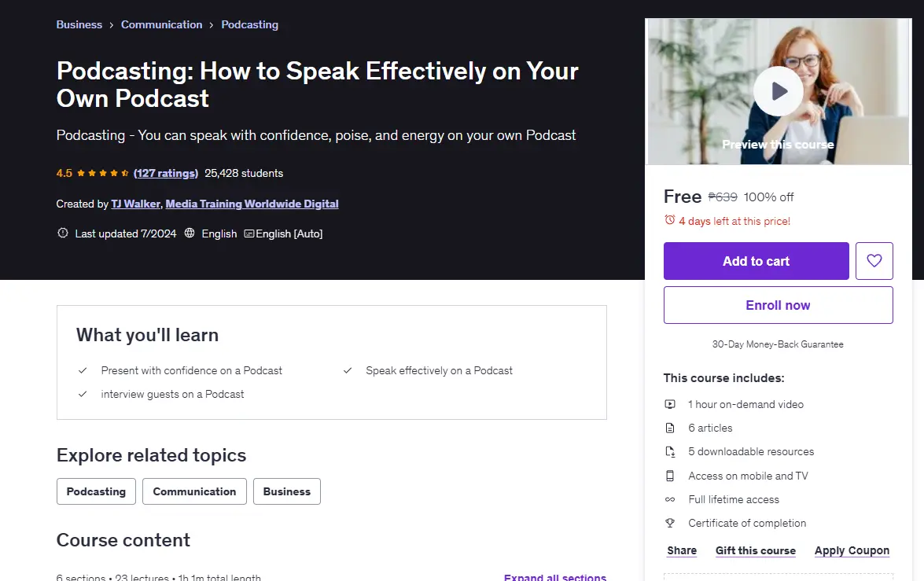Viewport: 924px width, 581px height.
Task: Click checkmark beside Speak effectively
Action: pyautogui.click(x=348, y=370)
